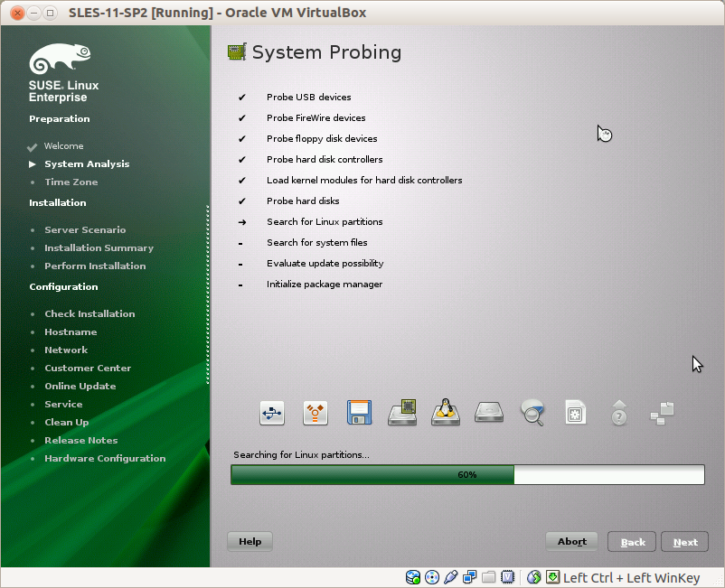Click "Probe hard disks" list entry
Screen dimensions: 725x588
(303, 201)
